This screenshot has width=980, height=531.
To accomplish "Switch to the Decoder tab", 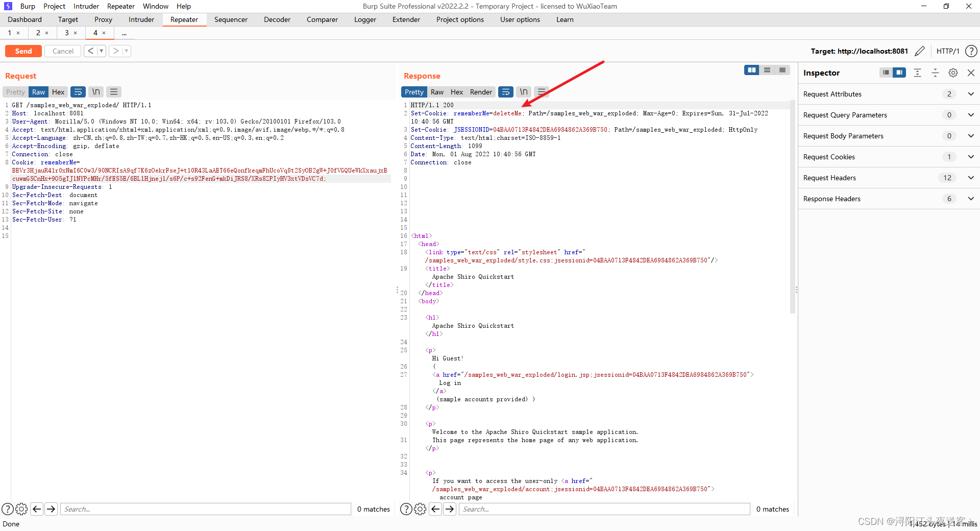I will coord(277,19).
